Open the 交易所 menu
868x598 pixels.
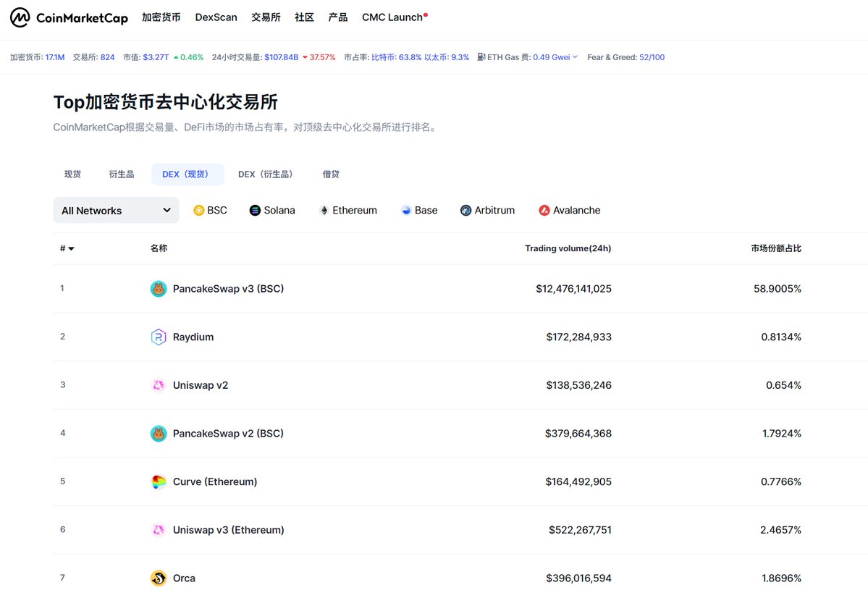tap(266, 17)
